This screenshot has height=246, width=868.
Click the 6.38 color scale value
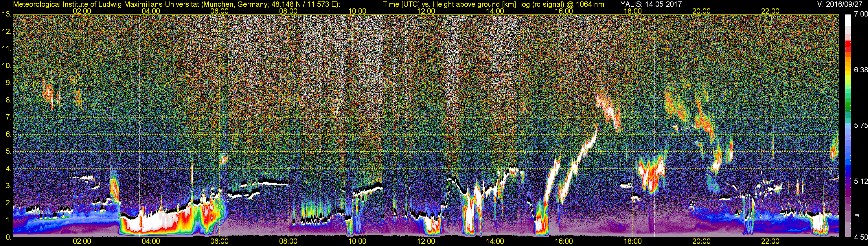tap(860, 70)
